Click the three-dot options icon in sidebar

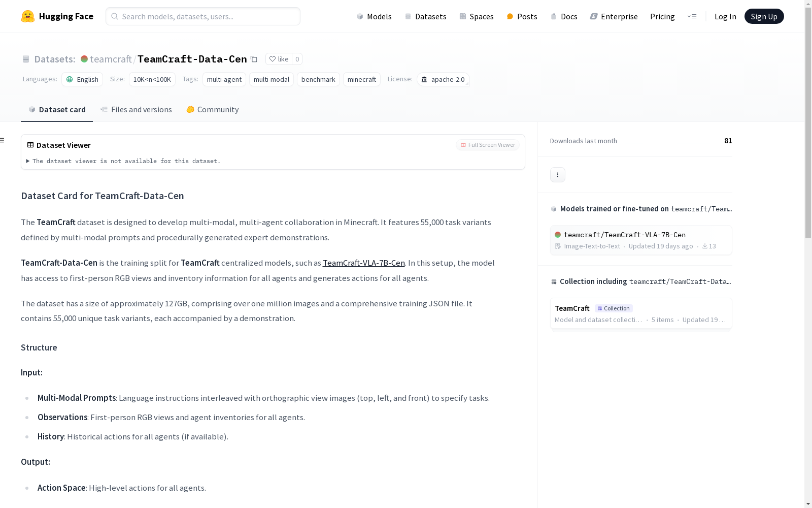[557, 175]
